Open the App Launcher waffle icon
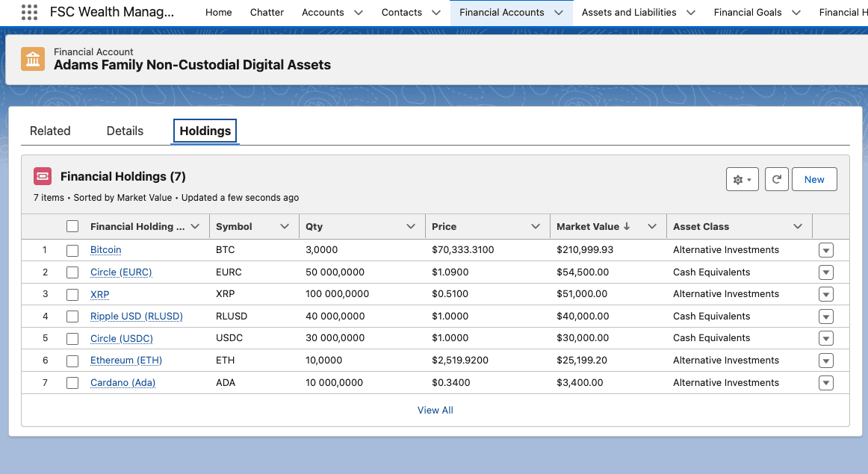The height and width of the screenshot is (474, 868). pyautogui.click(x=29, y=12)
